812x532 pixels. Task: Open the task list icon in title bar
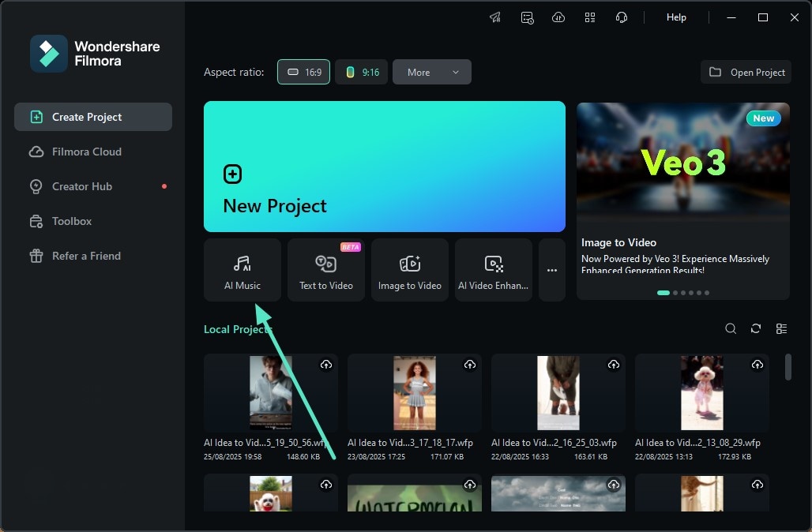pyautogui.click(x=527, y=17)
